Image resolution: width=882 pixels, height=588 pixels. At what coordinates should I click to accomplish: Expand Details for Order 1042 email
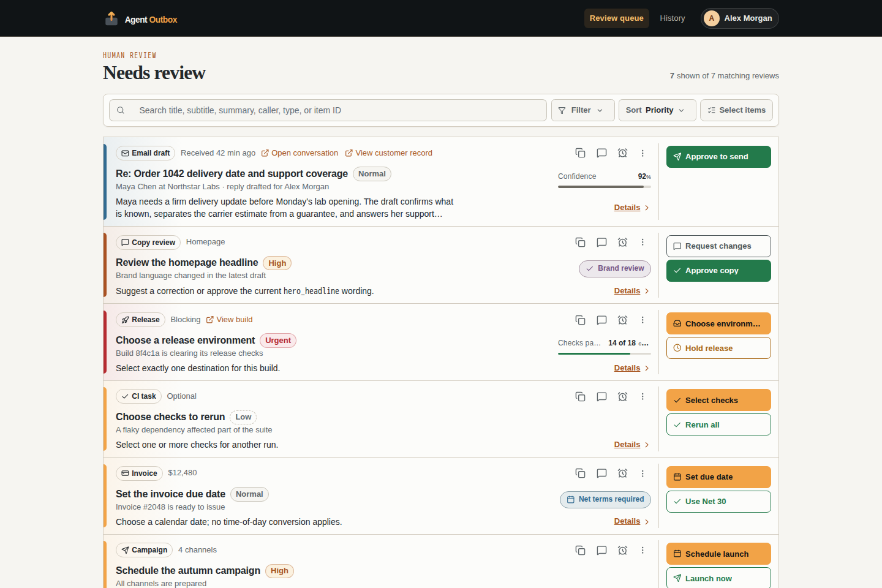(631, 208)
